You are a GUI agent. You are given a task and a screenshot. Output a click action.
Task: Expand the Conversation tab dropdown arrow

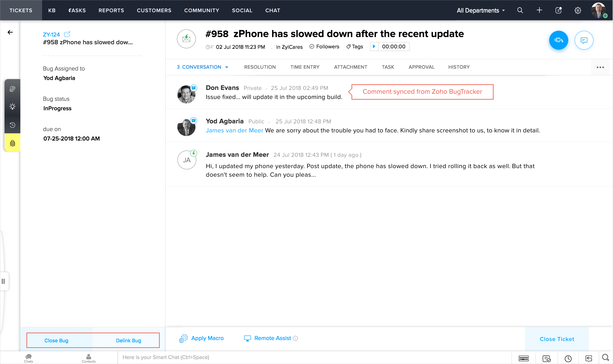[227, 67]
